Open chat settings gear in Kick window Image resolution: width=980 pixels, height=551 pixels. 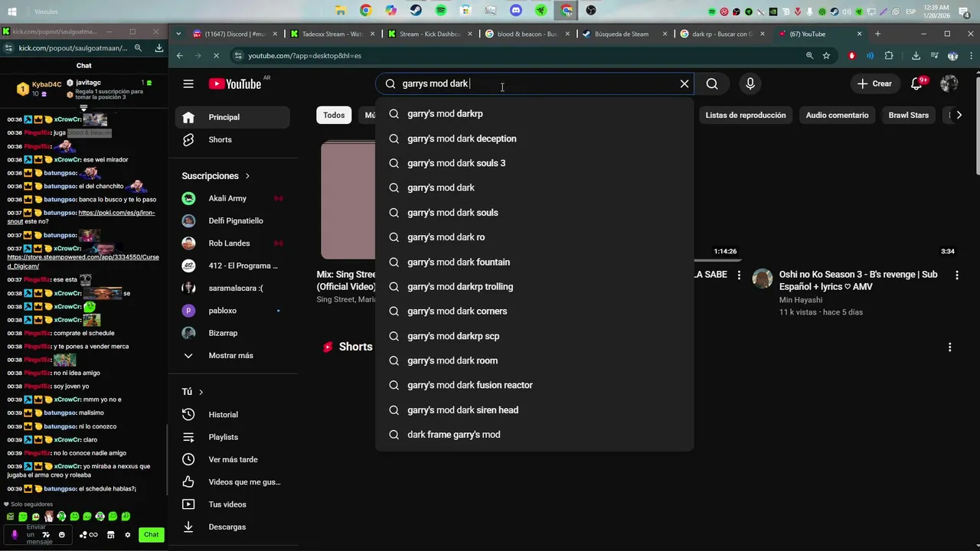(128, 535)
